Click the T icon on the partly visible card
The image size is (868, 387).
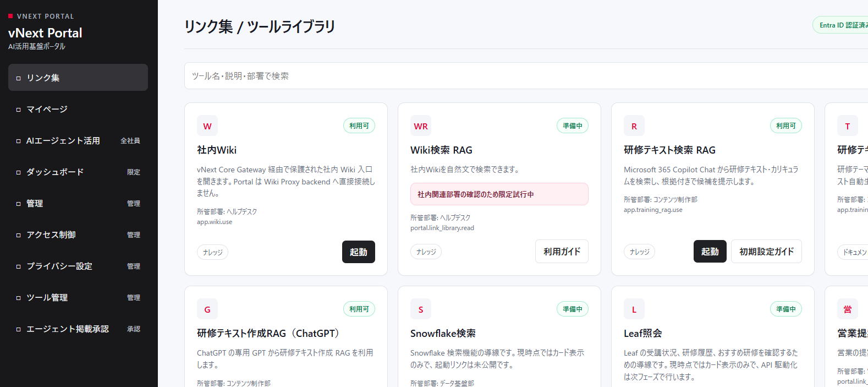pos(848,126)
